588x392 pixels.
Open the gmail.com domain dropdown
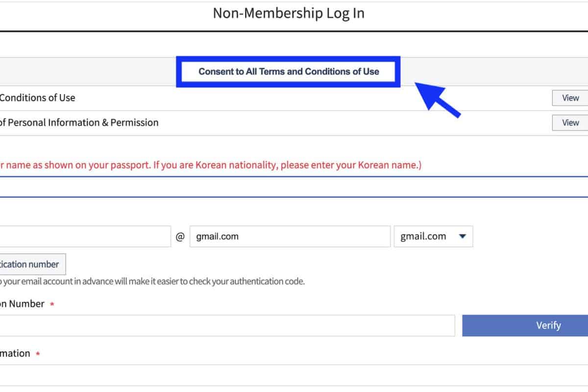(x=433, y=237)
